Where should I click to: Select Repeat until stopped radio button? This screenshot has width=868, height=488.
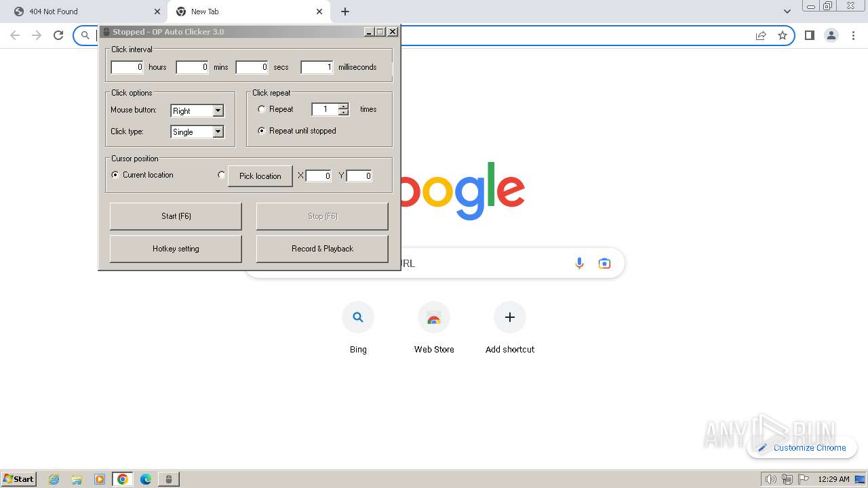point(262,131)
